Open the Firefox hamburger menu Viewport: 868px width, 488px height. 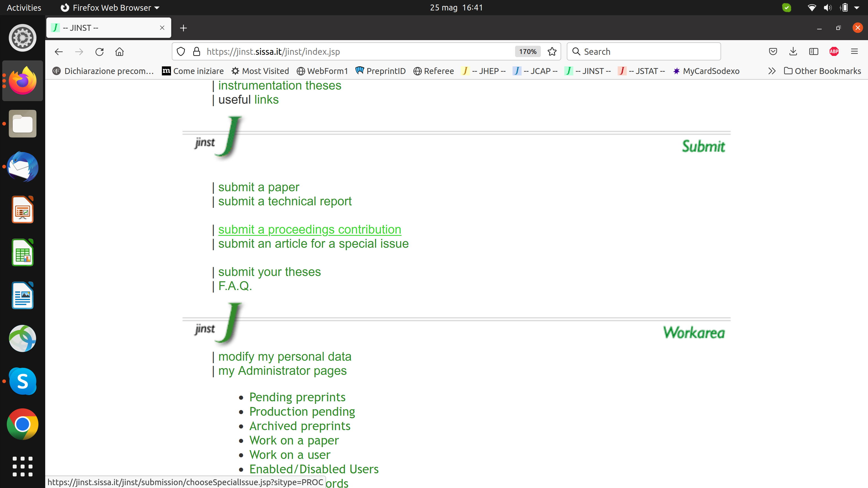pyautogui.click(x=854, y=51)
